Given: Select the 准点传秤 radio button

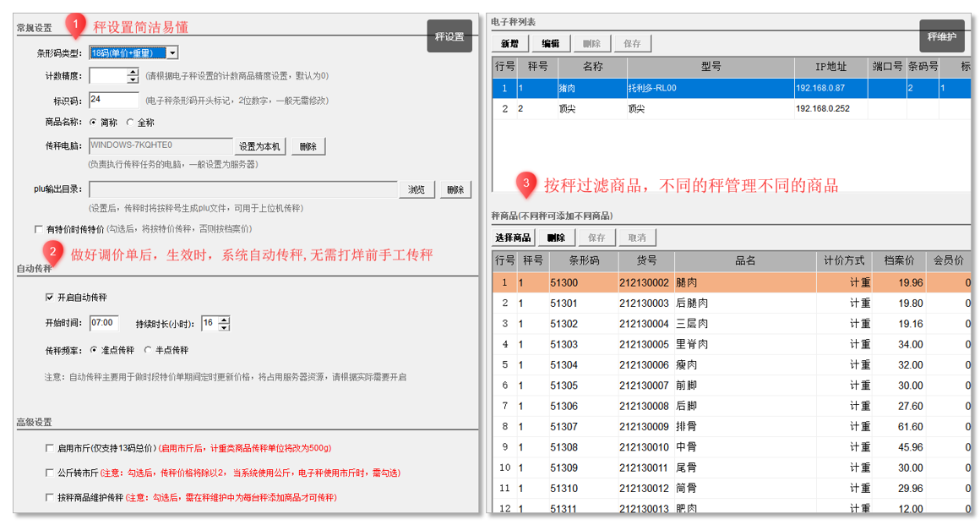Looking at the screenshot, I should [94, 350].
